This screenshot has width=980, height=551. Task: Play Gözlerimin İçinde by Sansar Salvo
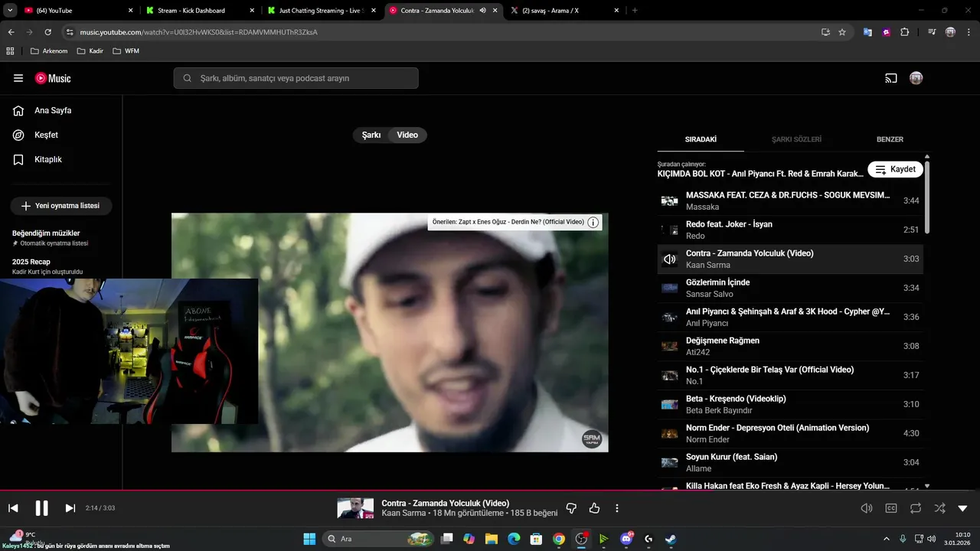pos(790,288)
